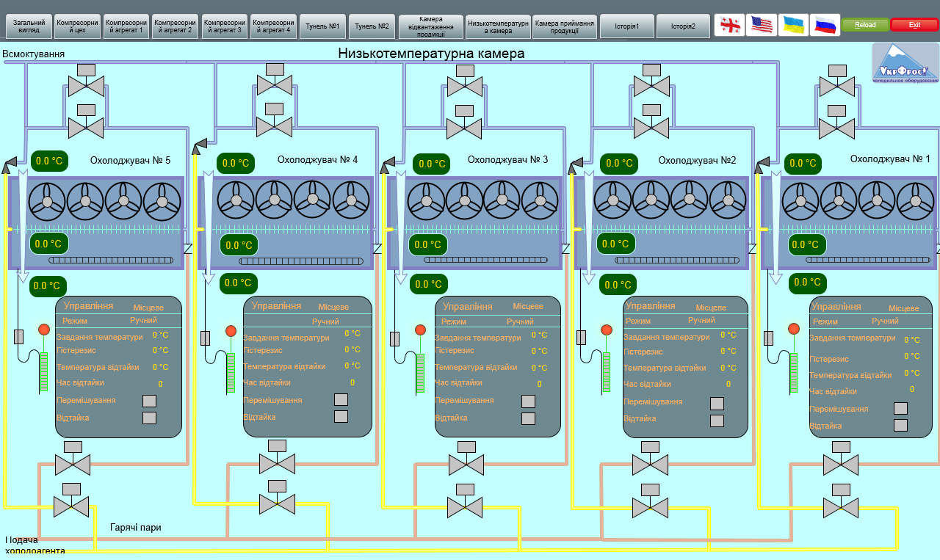
Task: Open the Компресорний цех tab
Action: pos(76,26)
